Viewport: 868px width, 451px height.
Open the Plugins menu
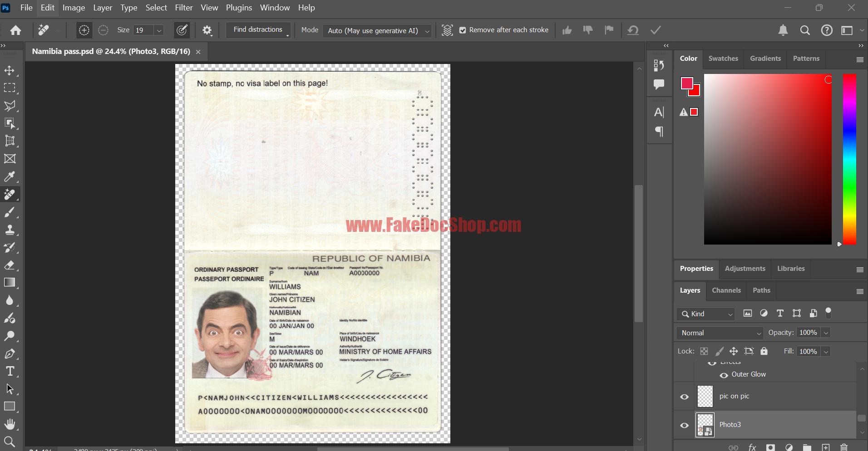[239, 8]
